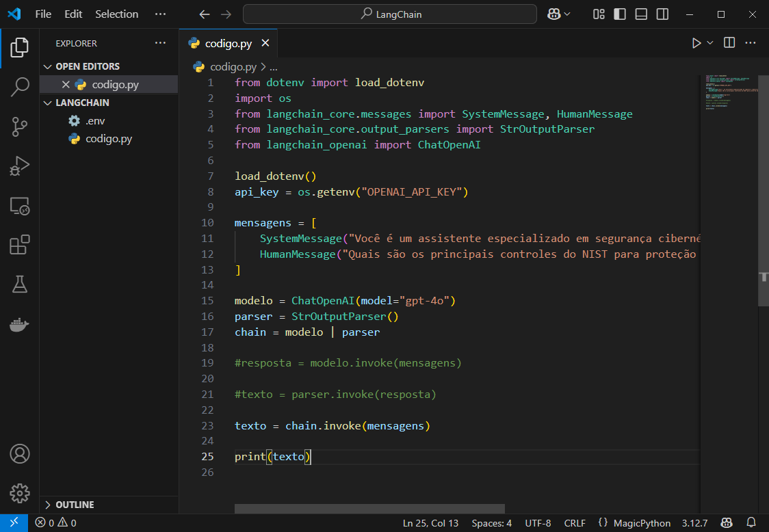The width and height of the screenshot is (769, 532).
Task: Go back with the left arrow
Action: [205, 14]
